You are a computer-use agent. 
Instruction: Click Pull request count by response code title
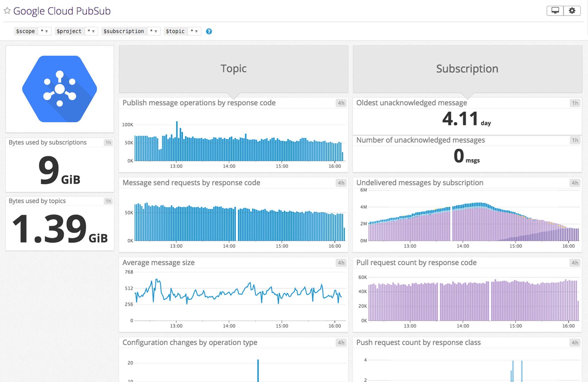416,263
